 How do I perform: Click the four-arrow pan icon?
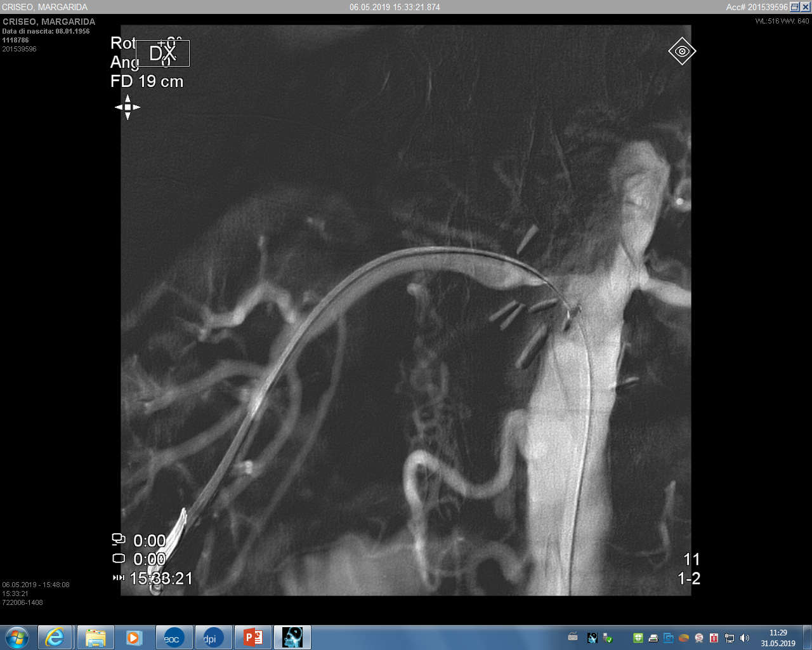coord(128,107)
